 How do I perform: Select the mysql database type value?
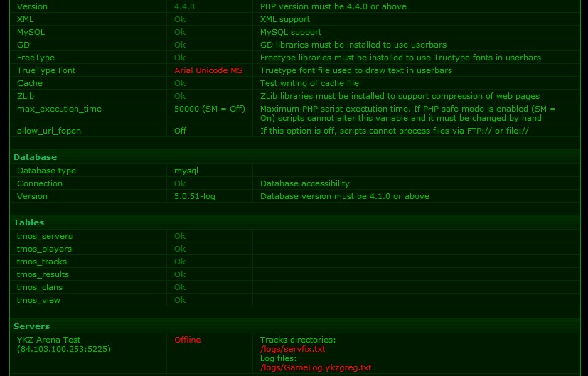tap(186, 171)
